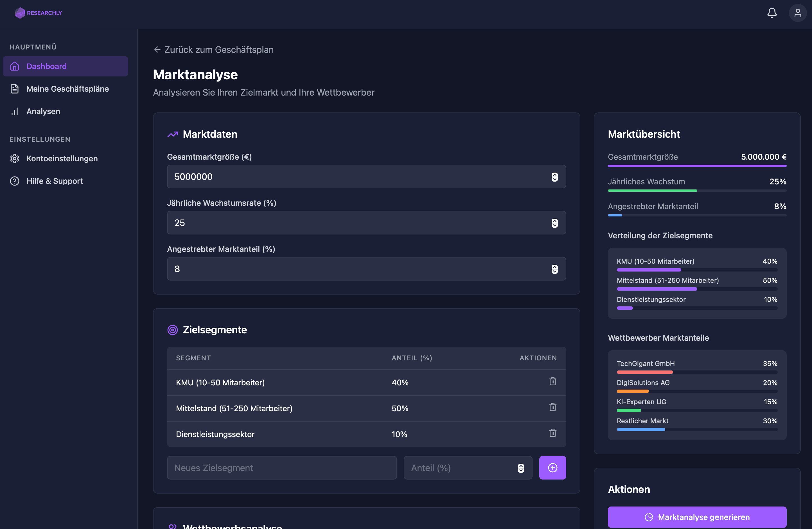The height and width of the screenshot is (529, 812).
Task: Click the Wettbewerber Marktanteile heading
Action: (x=658, y=338)
